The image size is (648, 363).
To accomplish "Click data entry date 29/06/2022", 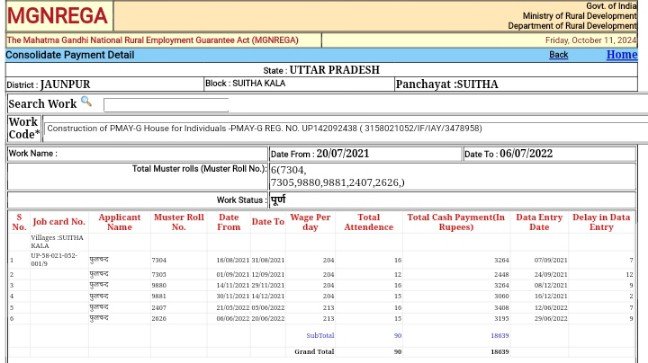I will click(550, 319).
